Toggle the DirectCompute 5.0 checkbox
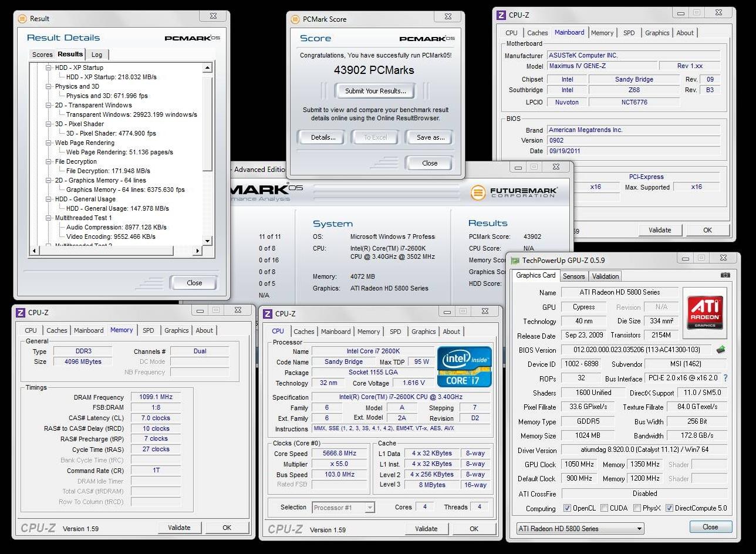 [x=669, y=508]
